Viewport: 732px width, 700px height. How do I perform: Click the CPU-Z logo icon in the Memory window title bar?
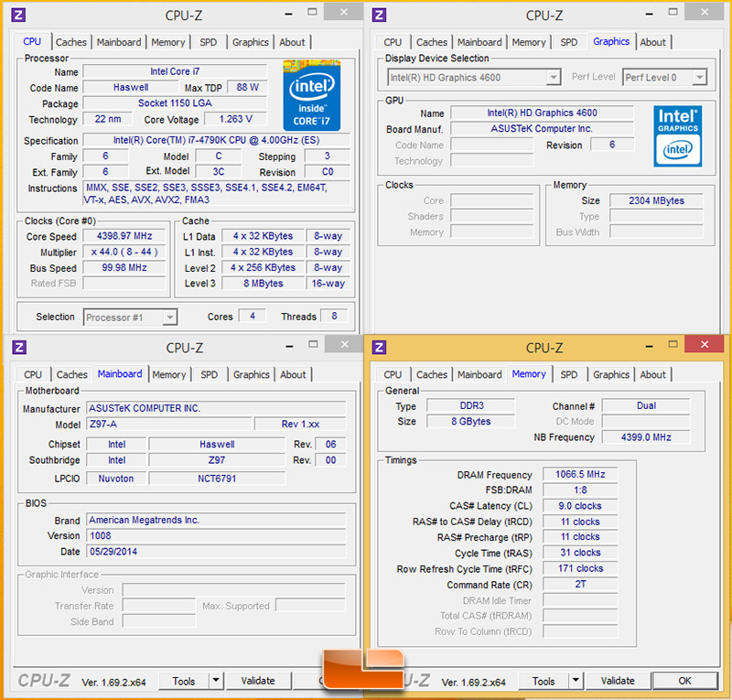pos(379,348)
